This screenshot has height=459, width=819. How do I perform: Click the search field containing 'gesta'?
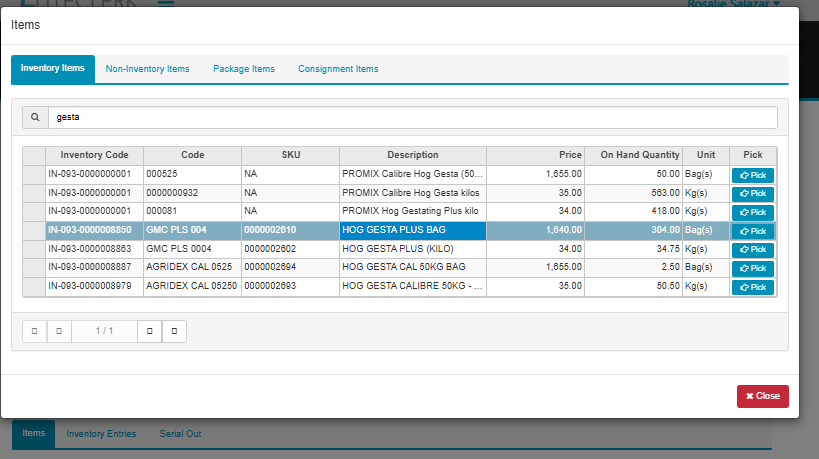(413, 117)
